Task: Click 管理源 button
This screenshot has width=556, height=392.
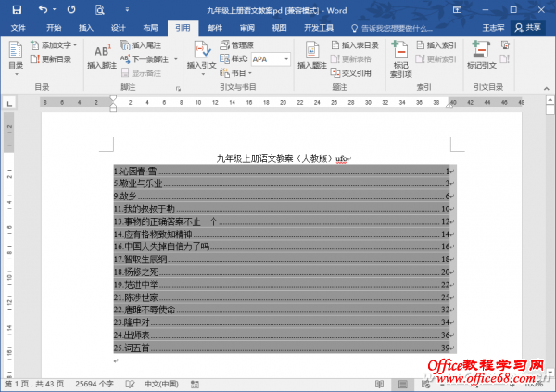Action: (x=237, y=45)
